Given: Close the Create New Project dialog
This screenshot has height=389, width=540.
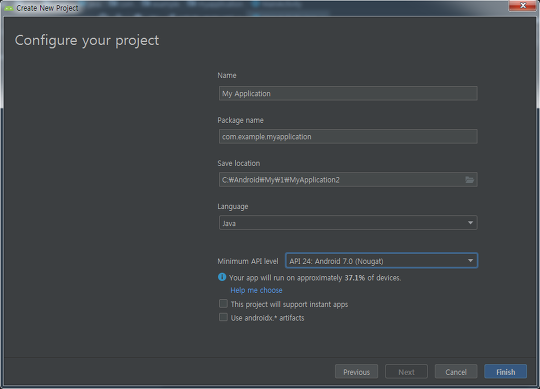Looking at the screenshot, I should [x=523, y=6].
